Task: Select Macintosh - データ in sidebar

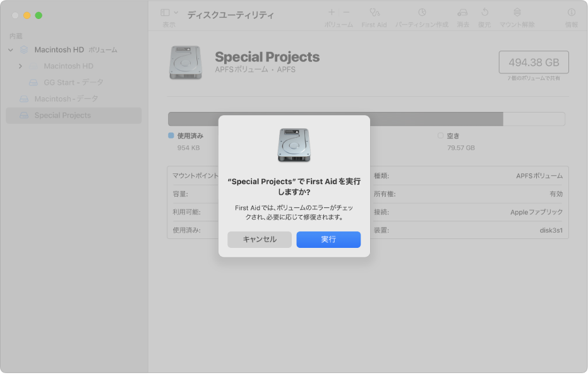Action: (74, 99)
